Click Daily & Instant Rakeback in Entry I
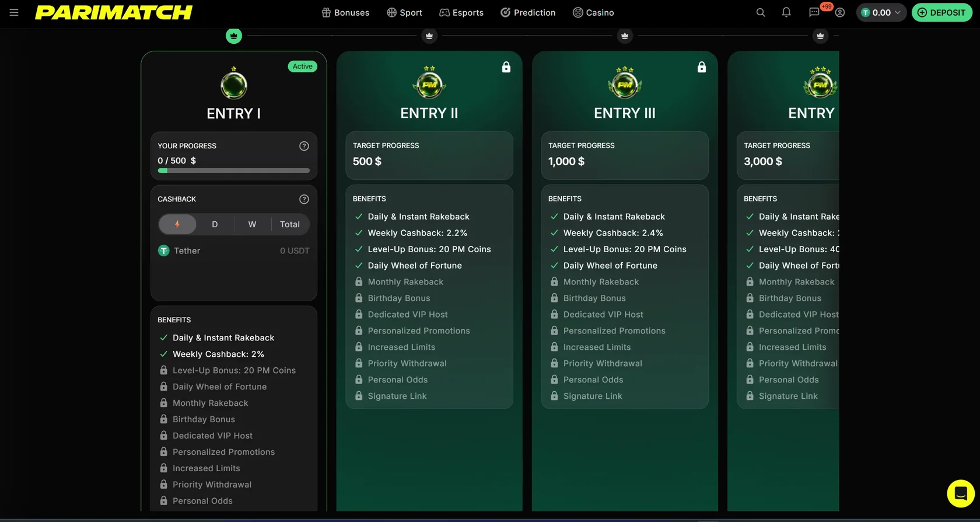This screenshot has height=522, width=980. (223, 337)
